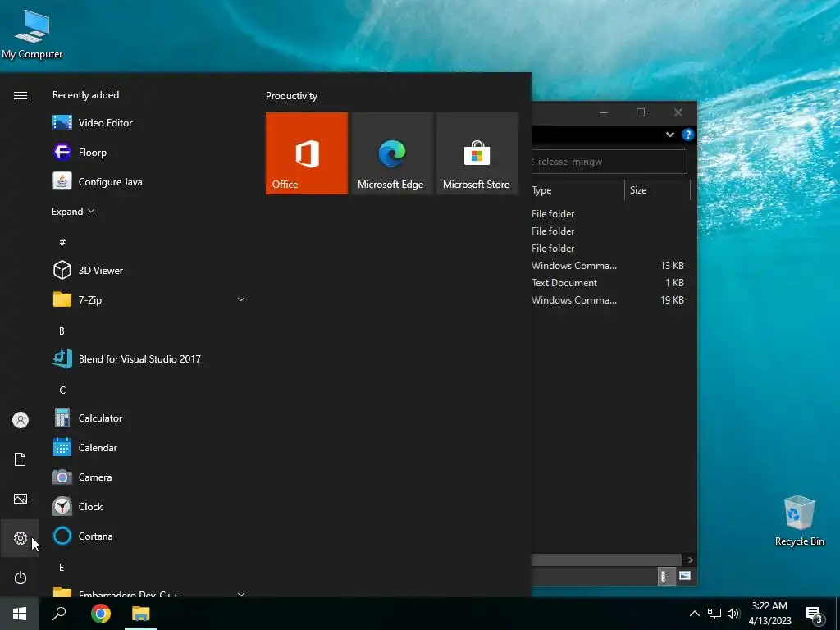Image resolution: width=840 pixels, height=630 pixels.
Task: Open File Explorer help icon
Action: [688, 135]
